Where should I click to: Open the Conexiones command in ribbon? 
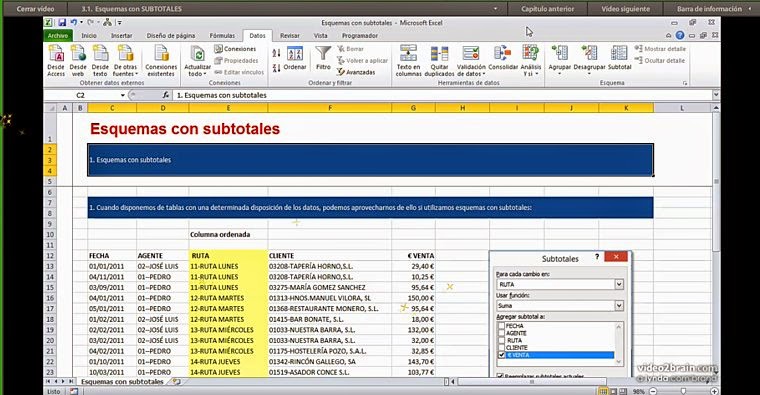[236, 49]
